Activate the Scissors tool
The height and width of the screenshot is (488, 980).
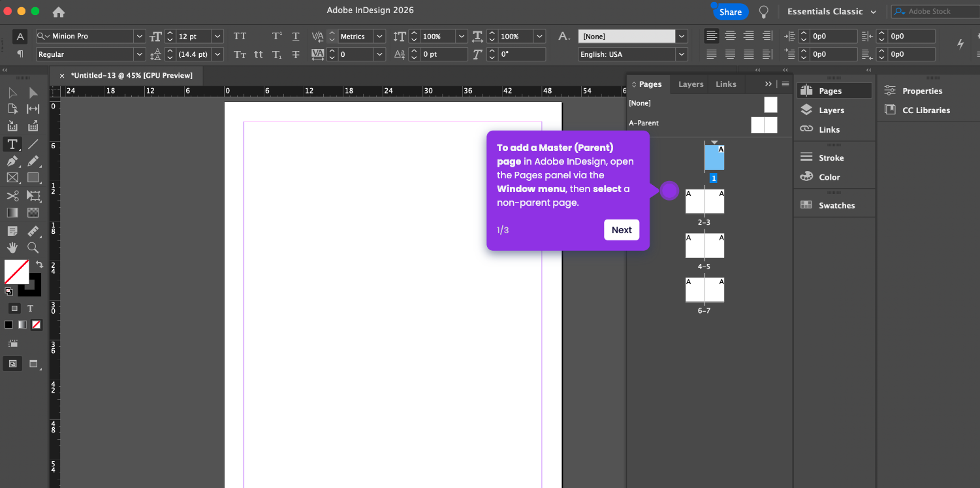pyautogui.click(x=12, y=195)
